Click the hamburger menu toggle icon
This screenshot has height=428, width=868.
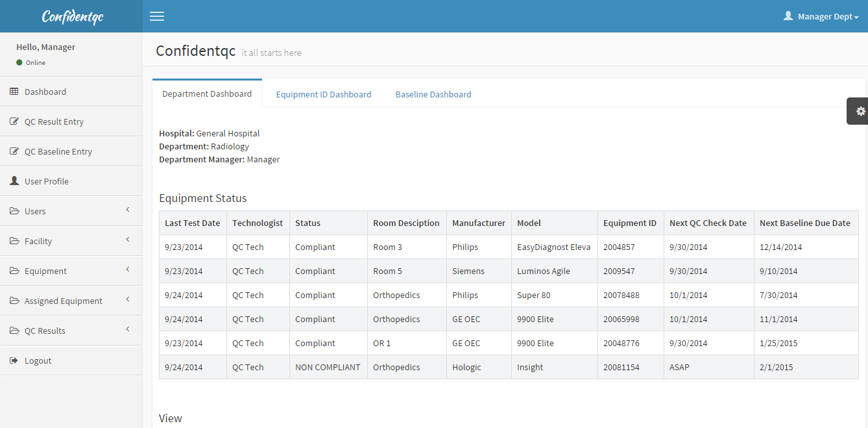157,16
